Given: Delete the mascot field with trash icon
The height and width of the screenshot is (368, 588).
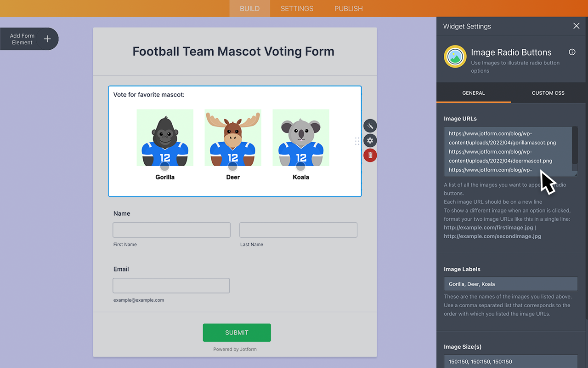Looking at the screenshot, I should coord(370,155).
